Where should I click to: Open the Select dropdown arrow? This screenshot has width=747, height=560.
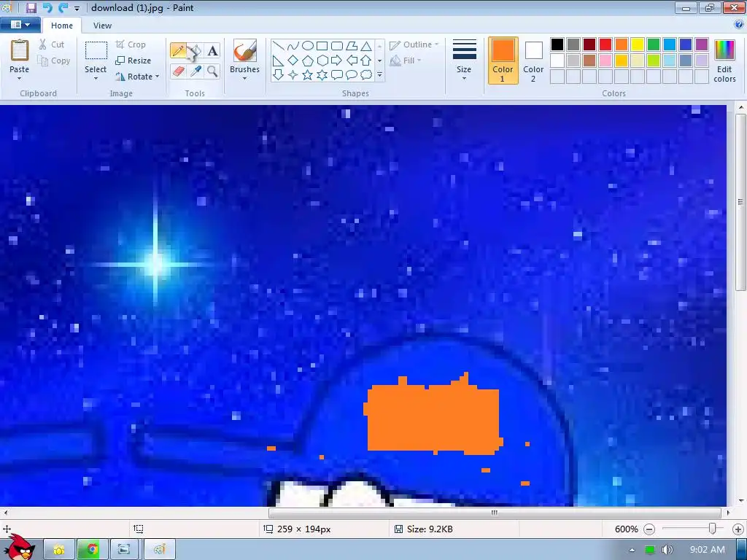(96, 79)
